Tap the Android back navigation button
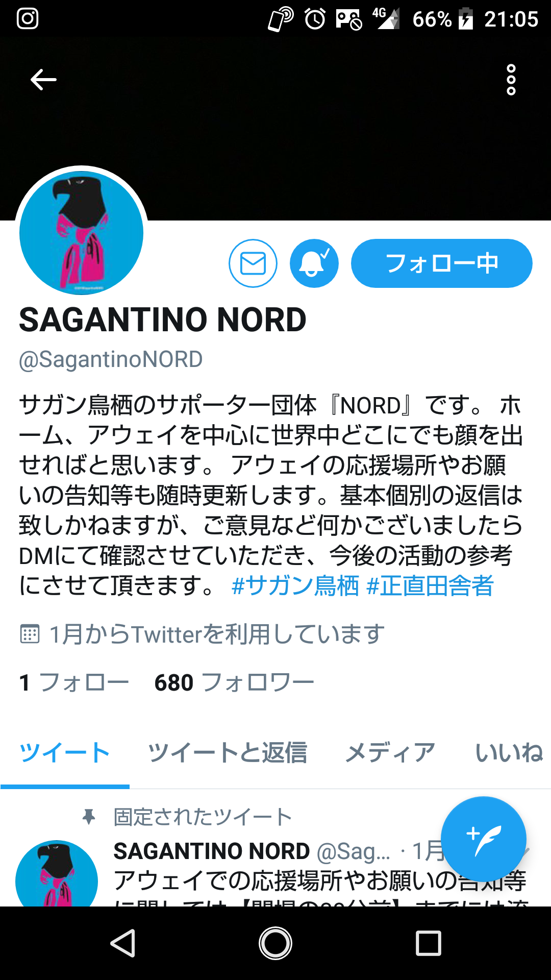551x980 pixels. click(123, 943)
